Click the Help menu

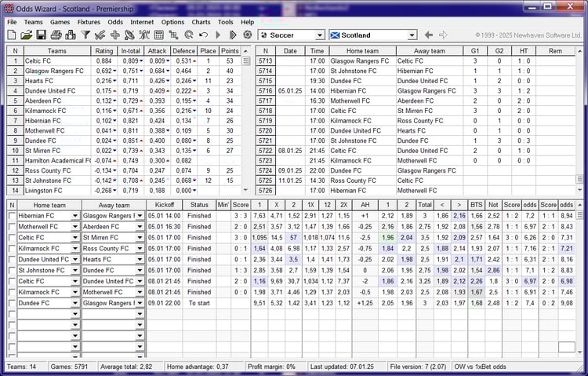point(248,22)
